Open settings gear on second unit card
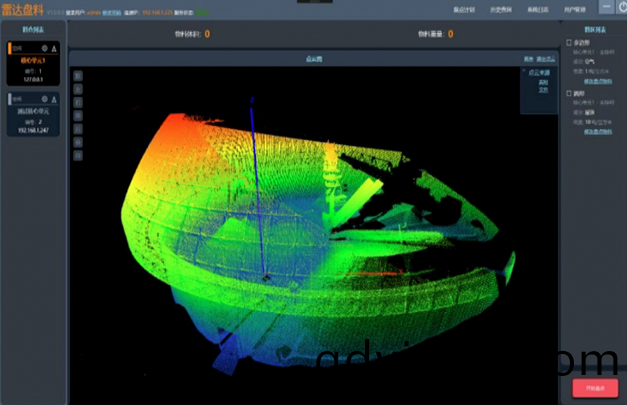This screenshot has height=405, width=627. pos(44,98)
